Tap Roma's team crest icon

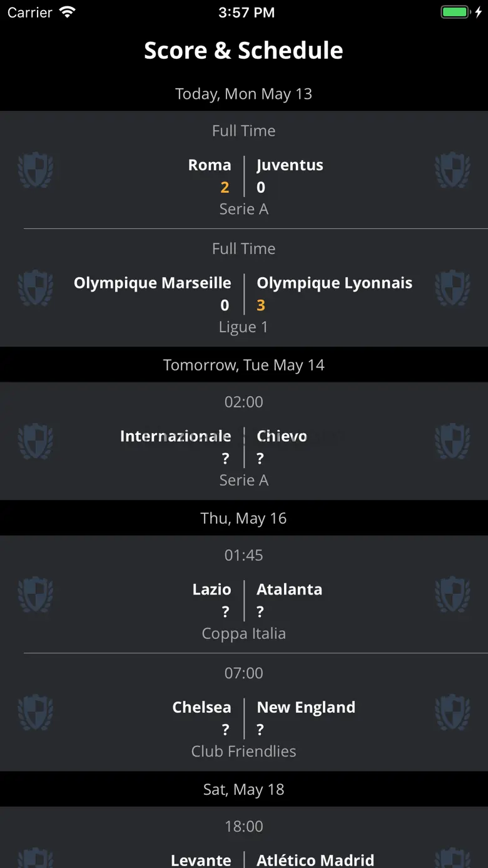click(x=35, y=170)
